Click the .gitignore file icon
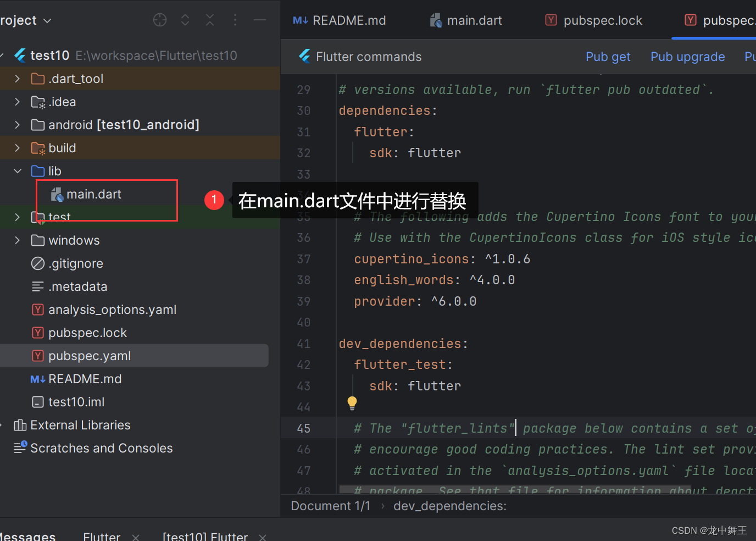Screen dimensions: 756x541 pyautogui.click(x=38, y=263)
